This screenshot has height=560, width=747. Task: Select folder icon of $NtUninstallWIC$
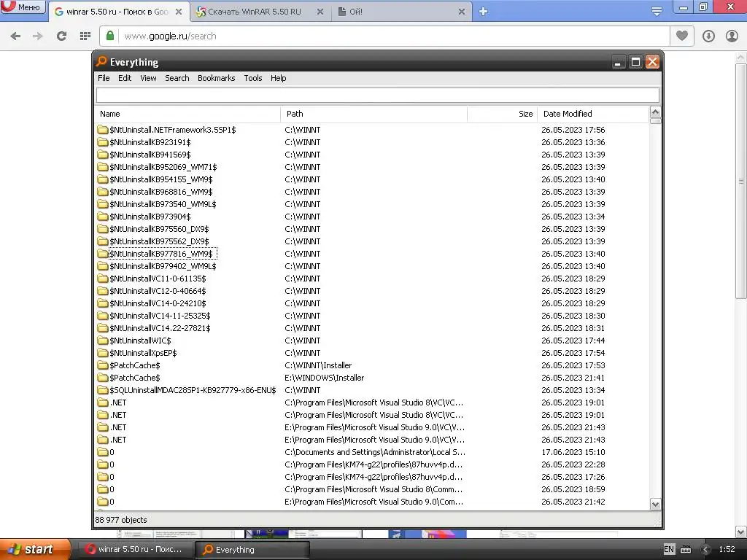(x=102, y=340)
